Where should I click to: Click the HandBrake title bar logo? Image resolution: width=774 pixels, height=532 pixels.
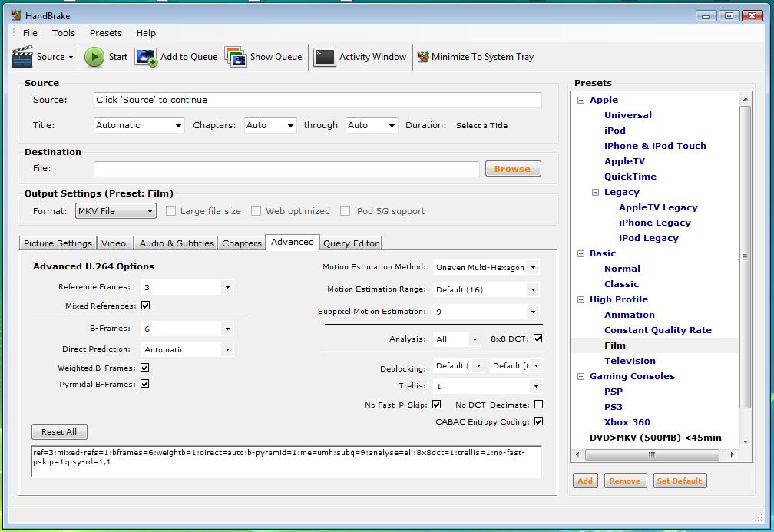coord(17,15)
